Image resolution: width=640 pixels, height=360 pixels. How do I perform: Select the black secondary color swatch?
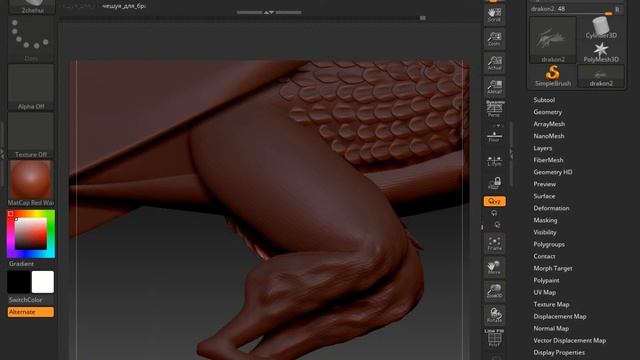(19, 282)
